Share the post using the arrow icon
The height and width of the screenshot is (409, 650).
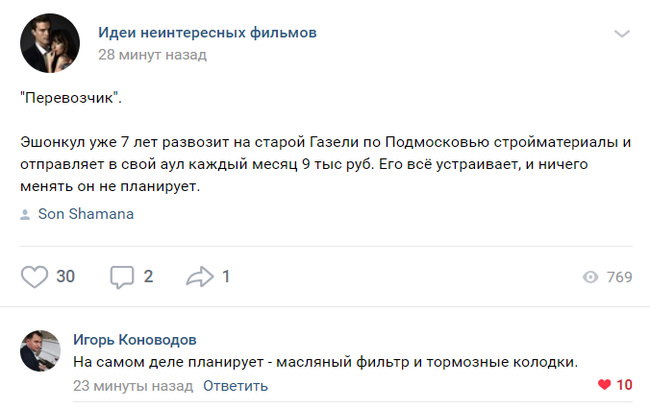pos(200,276)
